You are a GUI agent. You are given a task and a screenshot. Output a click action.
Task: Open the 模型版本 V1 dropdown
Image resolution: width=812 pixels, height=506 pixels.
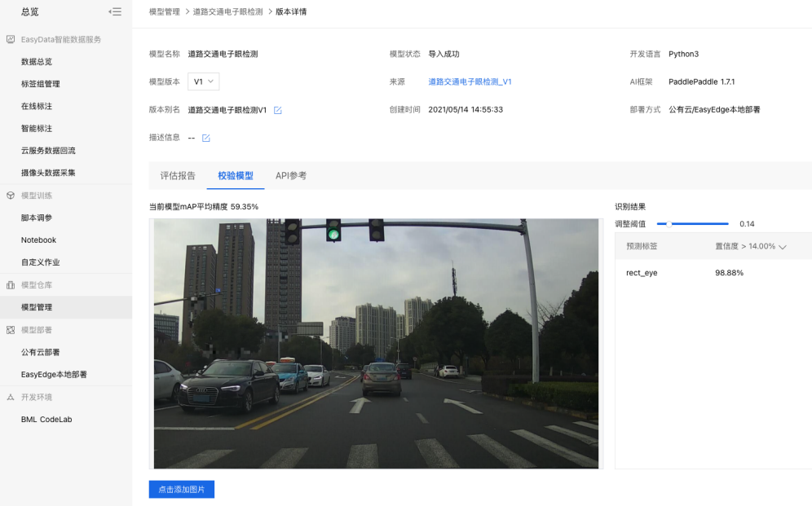pyautogui.click(x=204, y=81)
